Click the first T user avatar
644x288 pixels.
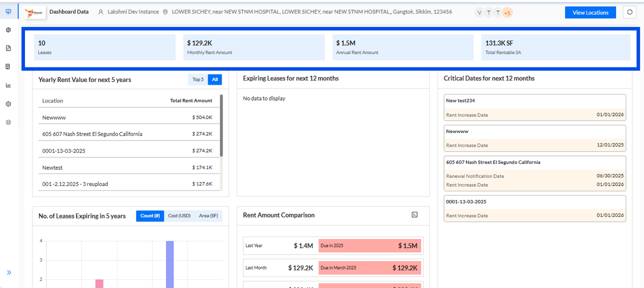coord(488,12)
